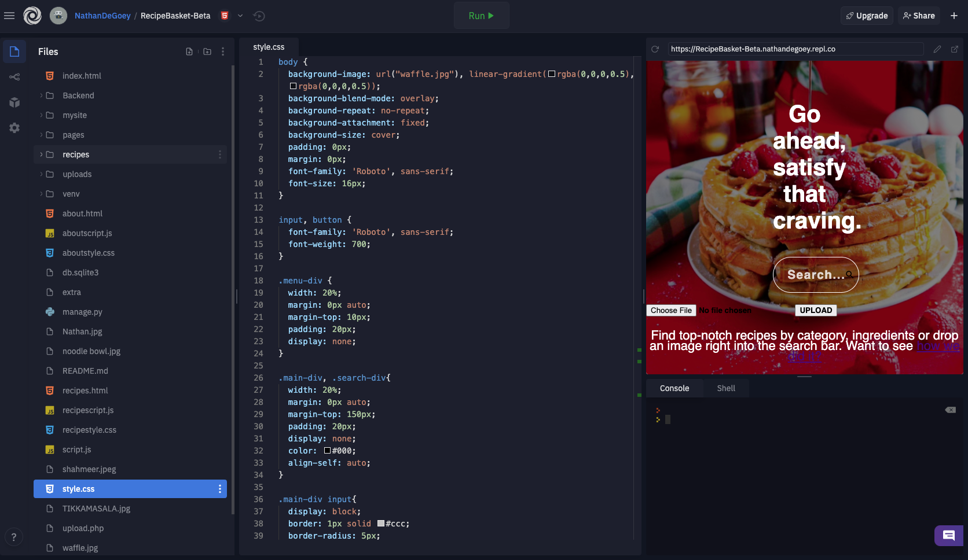Image resolution: width=968 pixels, height=560 pixels.
Task: Open style.css file three-dot menu
Action: click(x=220, y=489)
